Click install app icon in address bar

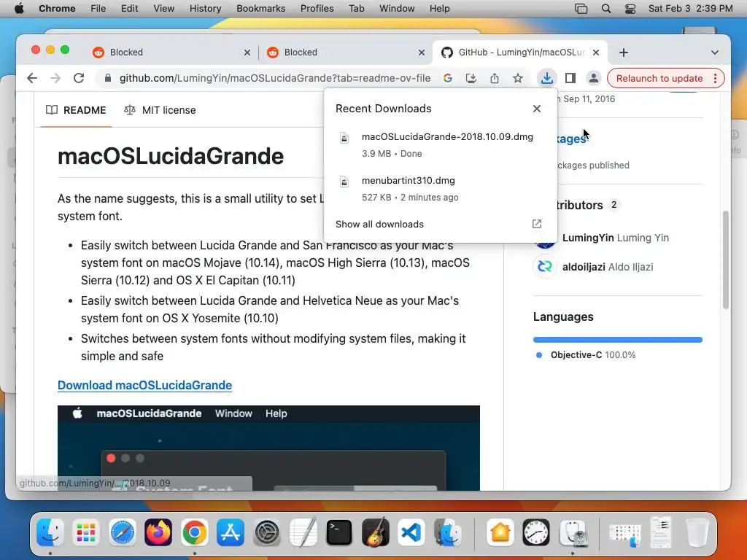[x=471, y=78]
